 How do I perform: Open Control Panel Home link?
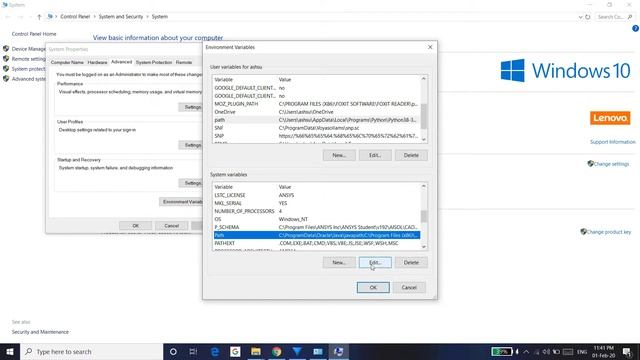34,34
